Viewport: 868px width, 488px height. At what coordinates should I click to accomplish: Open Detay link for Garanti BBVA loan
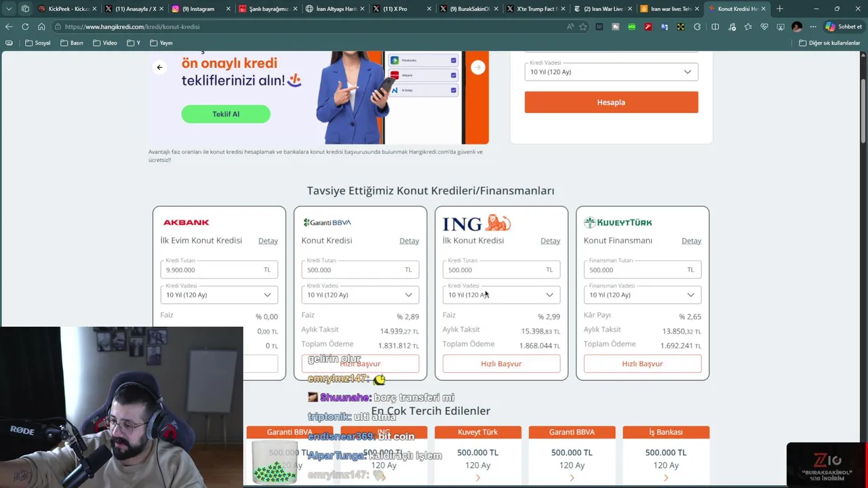[x=409, y=241]
